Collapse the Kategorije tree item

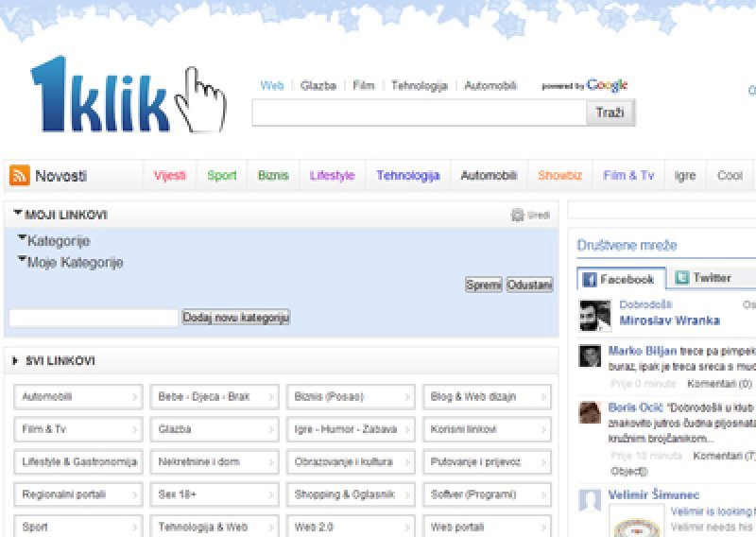click(21, 238)
